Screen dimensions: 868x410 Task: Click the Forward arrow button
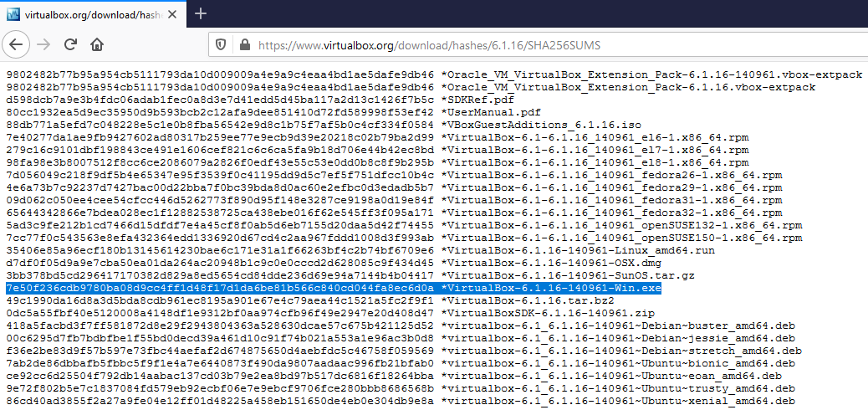tap(43, 44)
